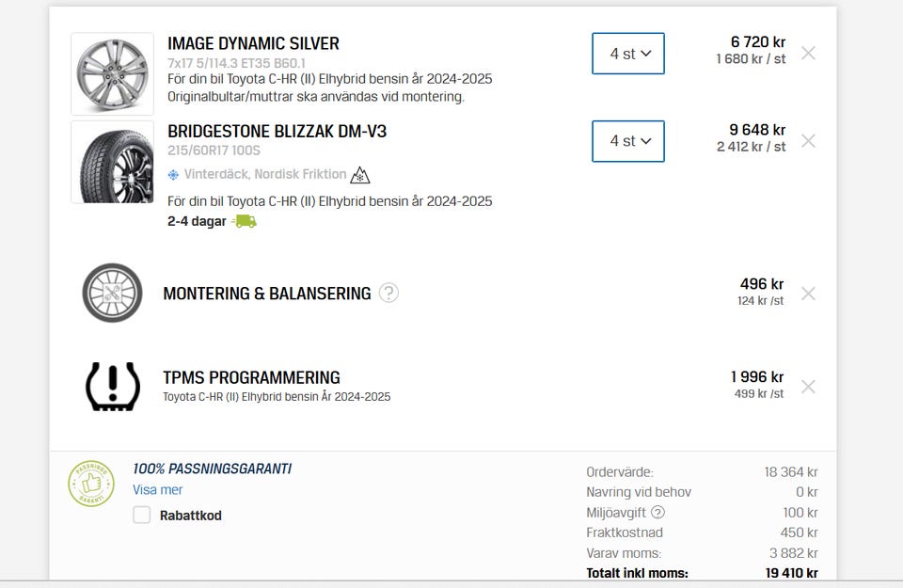View the Bridgestone winter tire thumbnail

tap(112, 163)
